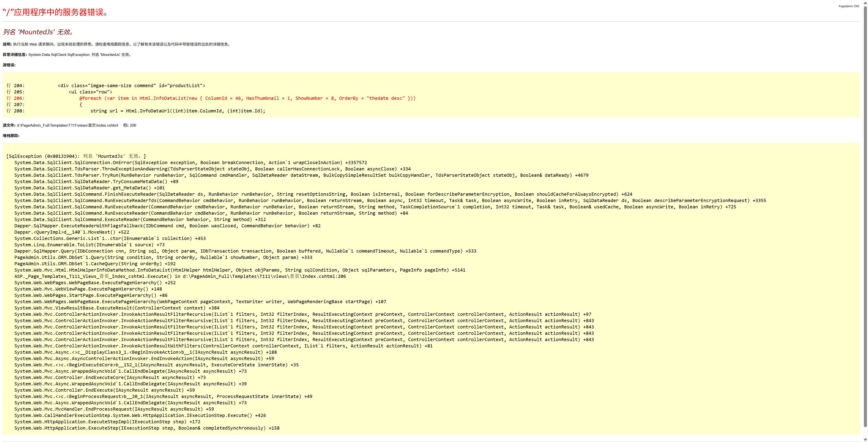The image size is (868, 442).
Task: Click the MvcHandler.EndProcessRequest stack line
Action: (114, 409)
